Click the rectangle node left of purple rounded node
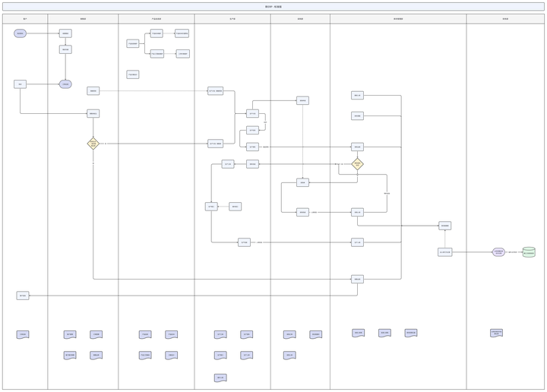Screen dimensions: 547x392 click(444, 252)
